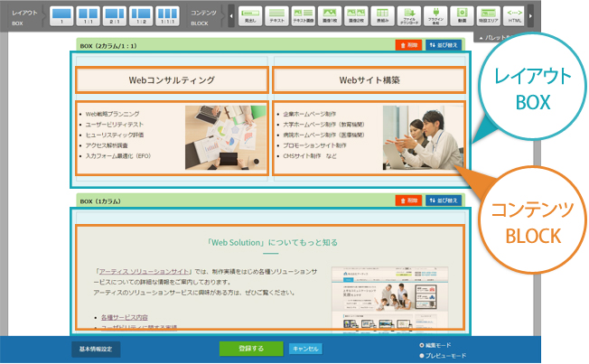Viewport: 589px width, 364px height.
Task: Insert a プラグイン plugin block
Action: coord(435,16)
